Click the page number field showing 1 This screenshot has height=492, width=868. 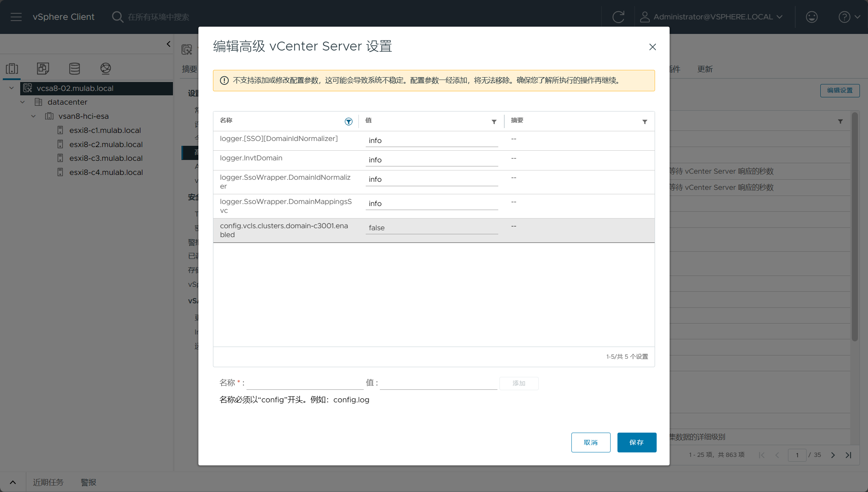click(x=797, y=455)
